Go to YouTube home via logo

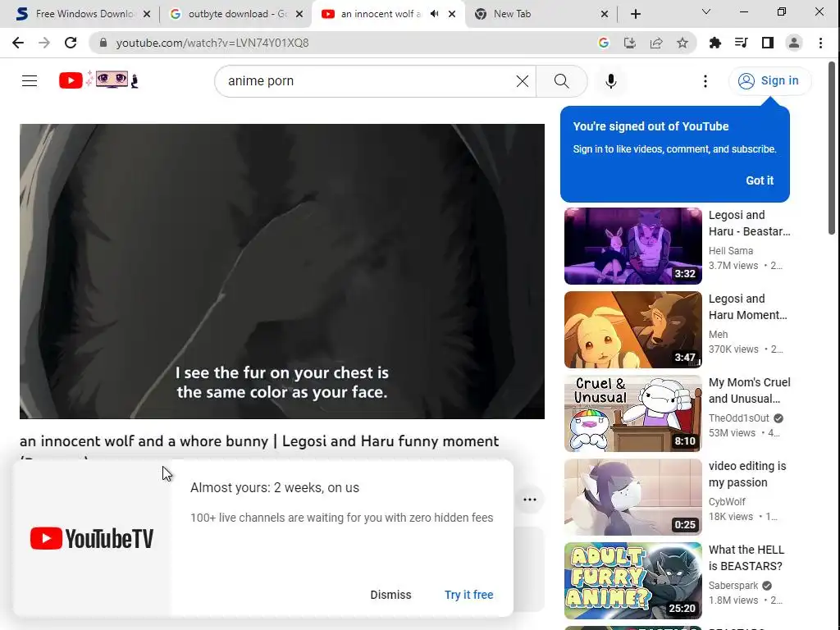[x=98, y=80]
